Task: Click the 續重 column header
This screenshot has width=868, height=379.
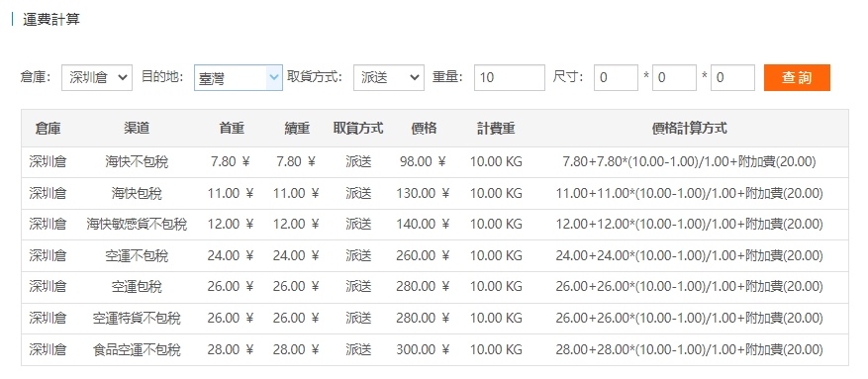Action: [x=297, y=129]
